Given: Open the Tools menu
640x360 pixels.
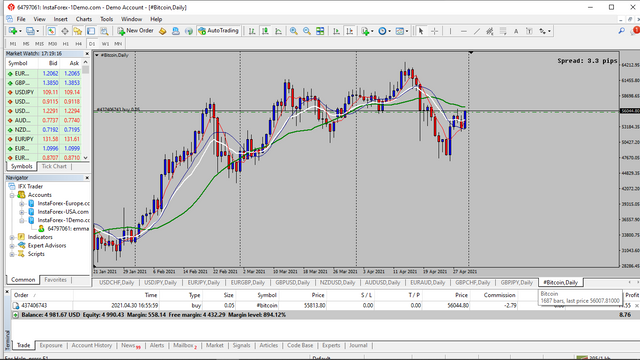Looking at the screenshot, I should point(107,19).
